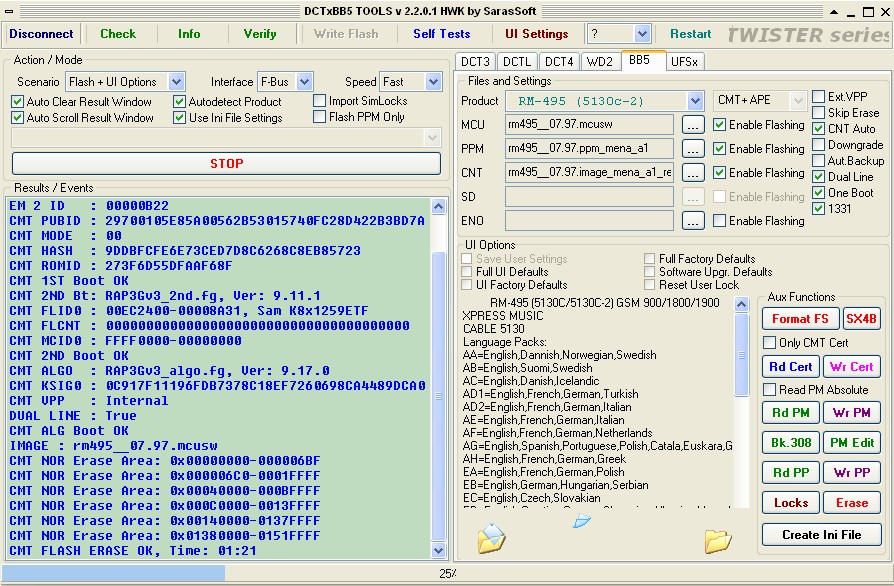Click Rd PP button
Image resolution: width=894 pixels, height=586 pixels.
[790, 473]
